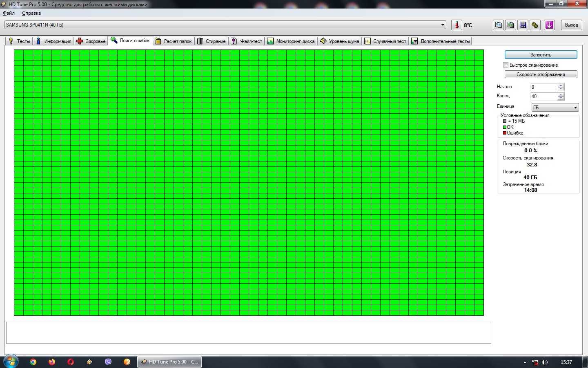This screenshot has height=368, width=588.
Task: Switch to the Информация tab
Action: tap(53, 41)
